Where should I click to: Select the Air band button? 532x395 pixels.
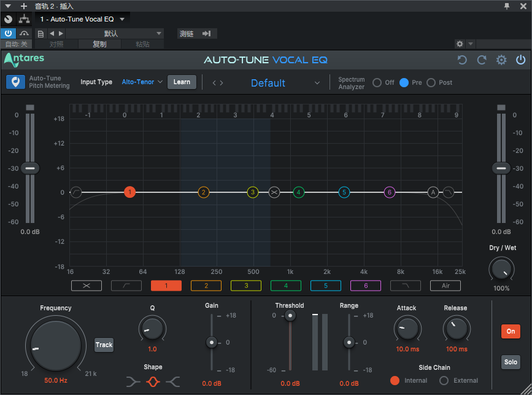pyautogui.click(x=445, y=286)
